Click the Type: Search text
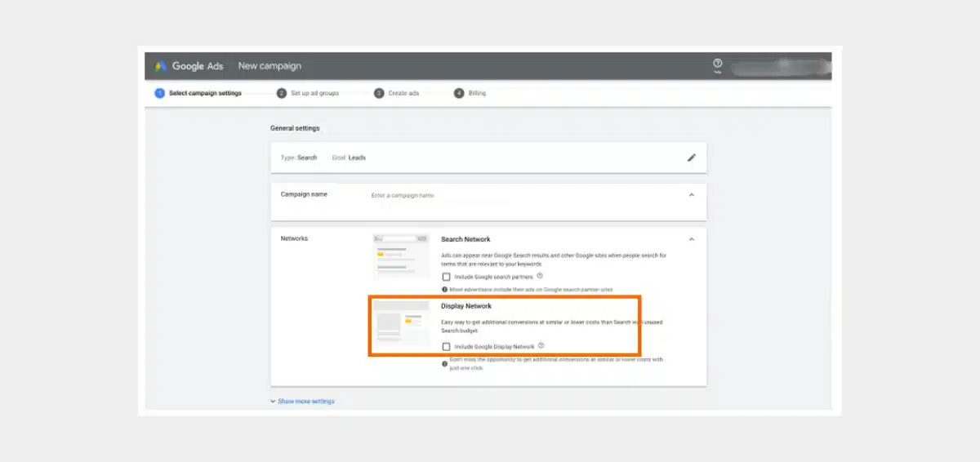The image size is (980, 462). [x=299, y=158]
